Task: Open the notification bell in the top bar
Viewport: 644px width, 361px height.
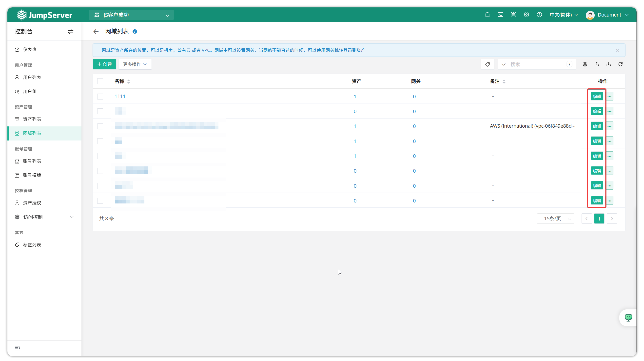Action: [487, 15]
